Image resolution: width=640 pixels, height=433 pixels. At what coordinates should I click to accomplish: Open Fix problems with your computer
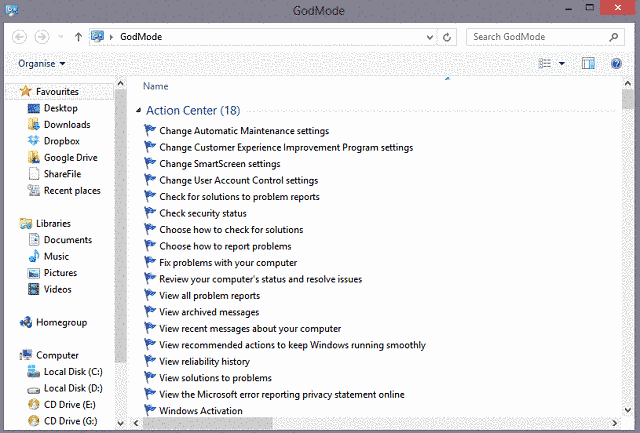228,263
